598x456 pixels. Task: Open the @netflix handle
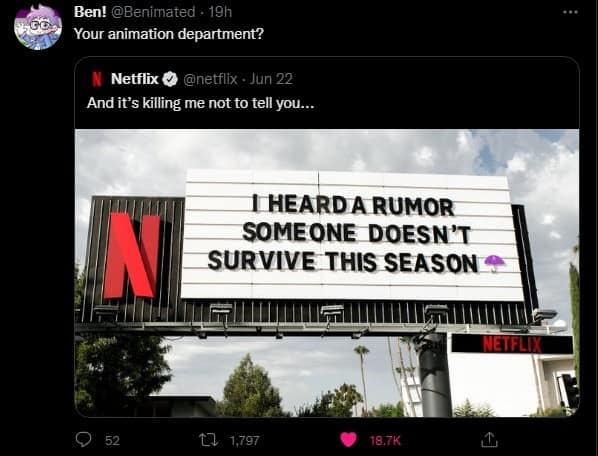point(210,79)
